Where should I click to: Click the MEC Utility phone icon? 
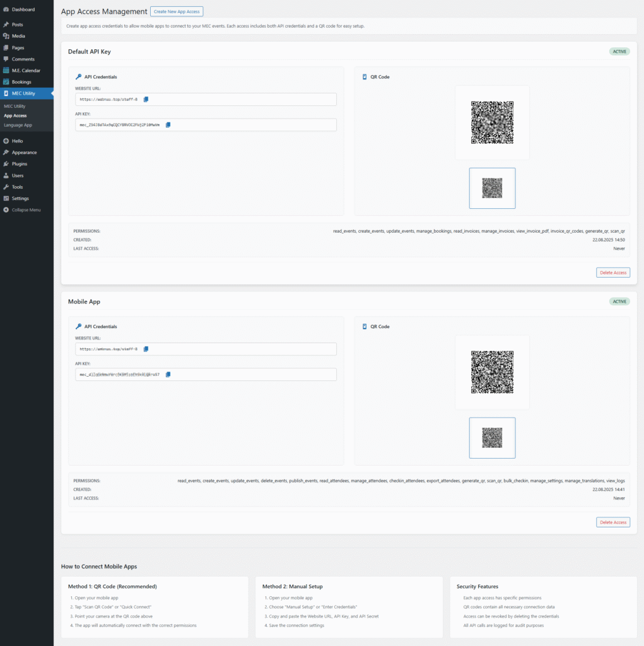point(6,93)
